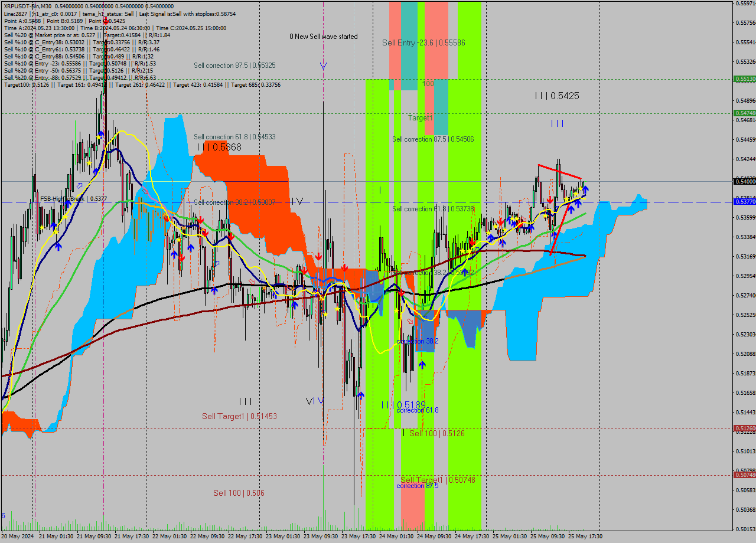756x543 pixels.
Task: Click the blue 0.53770 price tag
Action: tap(744, 202)
